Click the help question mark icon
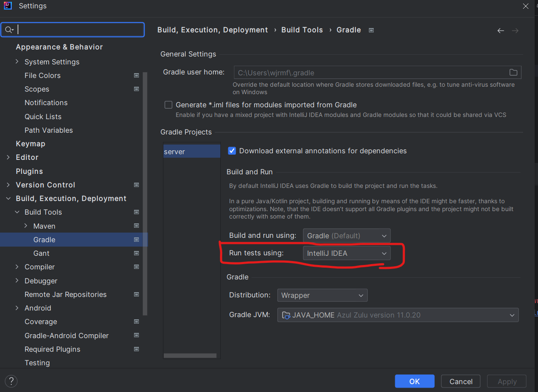The width and height of the screenshot is (538, 392). coord(11,381)
